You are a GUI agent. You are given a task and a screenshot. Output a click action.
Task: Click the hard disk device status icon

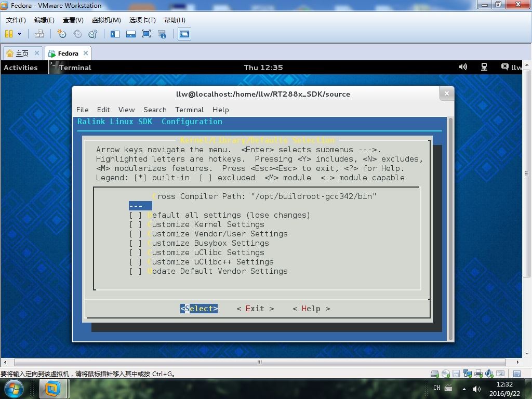click(435, 374)
